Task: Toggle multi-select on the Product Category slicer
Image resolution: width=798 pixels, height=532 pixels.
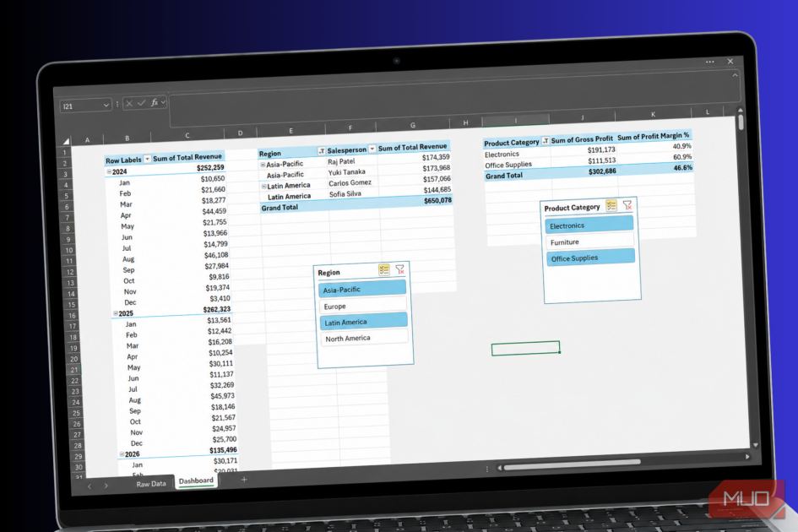Action: tap(611, 205)
